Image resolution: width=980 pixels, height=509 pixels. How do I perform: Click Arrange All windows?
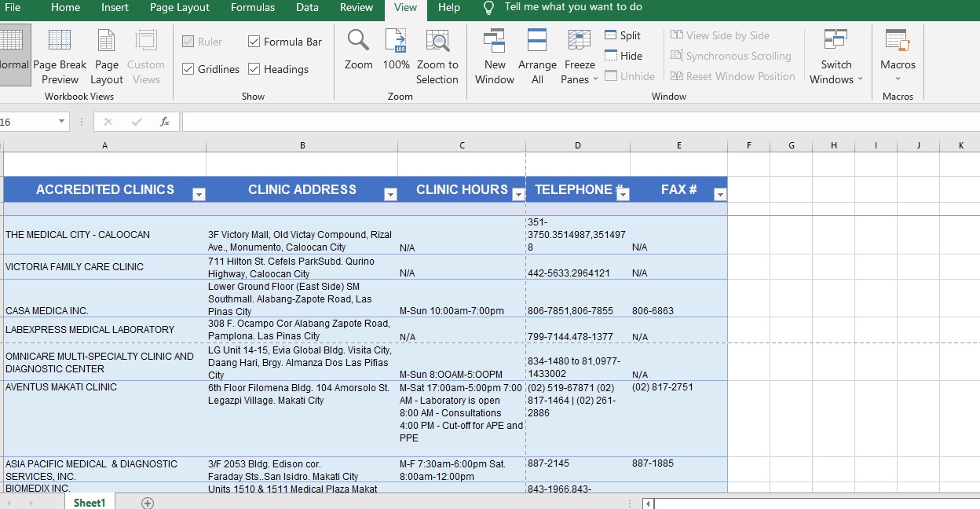537,56
